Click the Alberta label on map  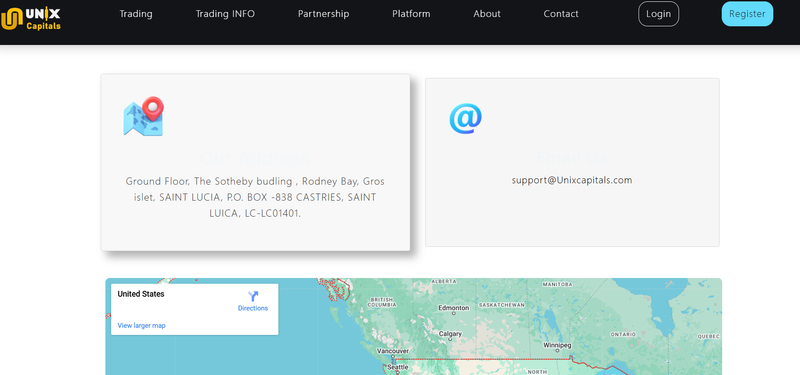(x=444, y=282)
